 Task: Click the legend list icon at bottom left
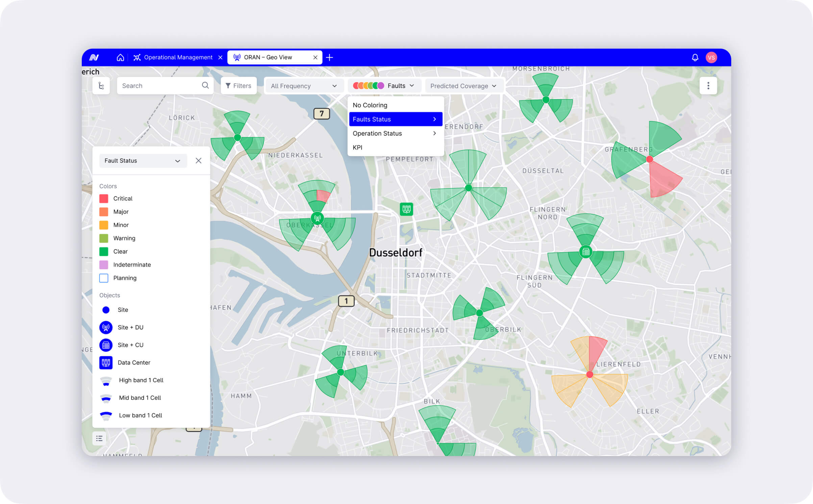click(99, 438)
